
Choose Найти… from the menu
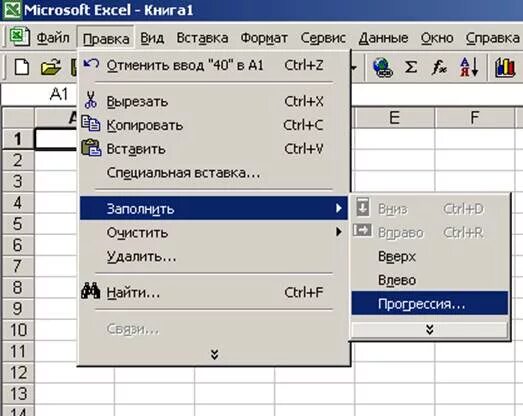213,292
